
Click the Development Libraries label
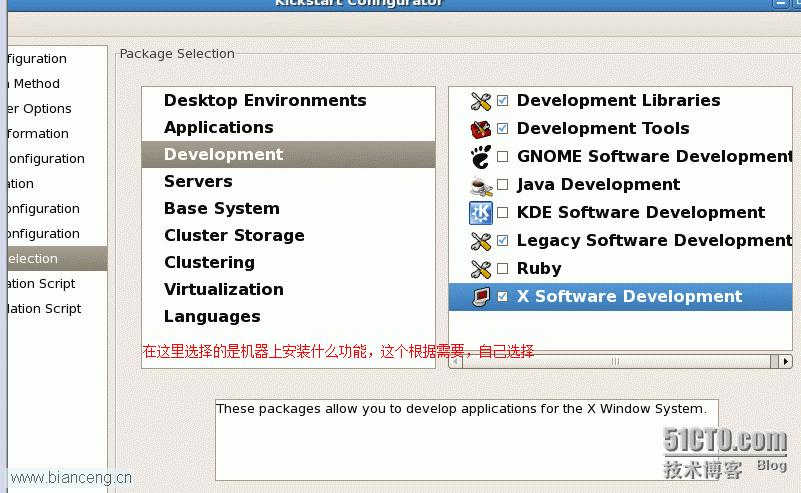[619, 100]
